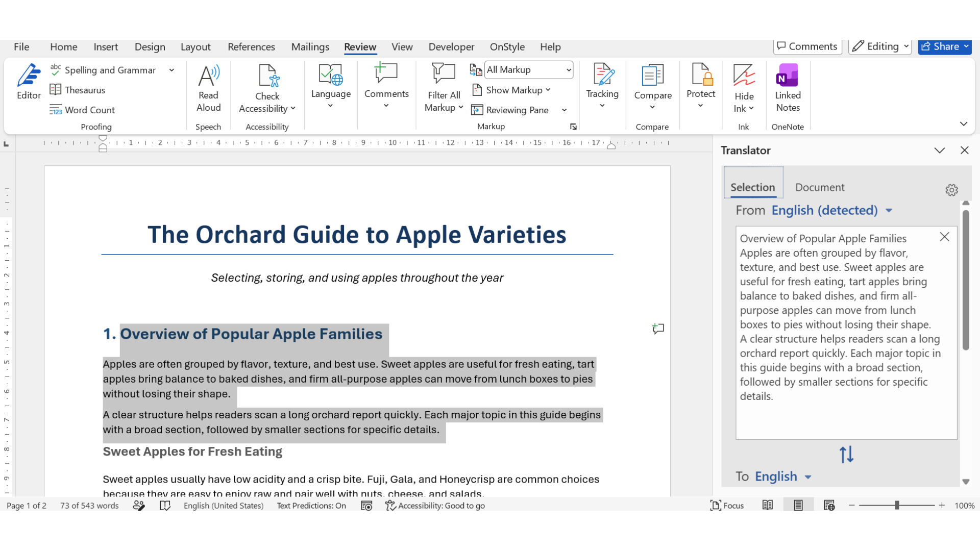Toggle Text Predictions setting
The height and width of the screenshot is (551, 980).
coord(311,506)
